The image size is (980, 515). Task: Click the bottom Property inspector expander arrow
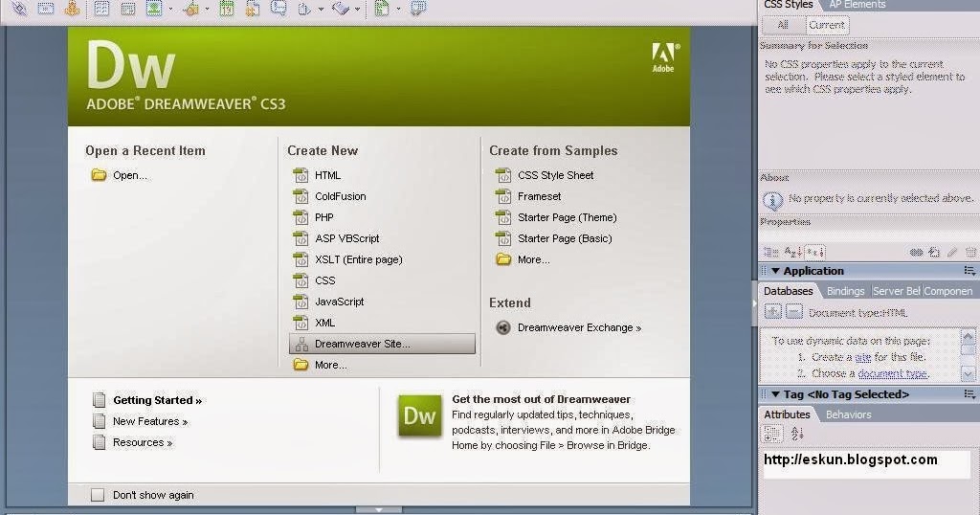click(379, 510)
